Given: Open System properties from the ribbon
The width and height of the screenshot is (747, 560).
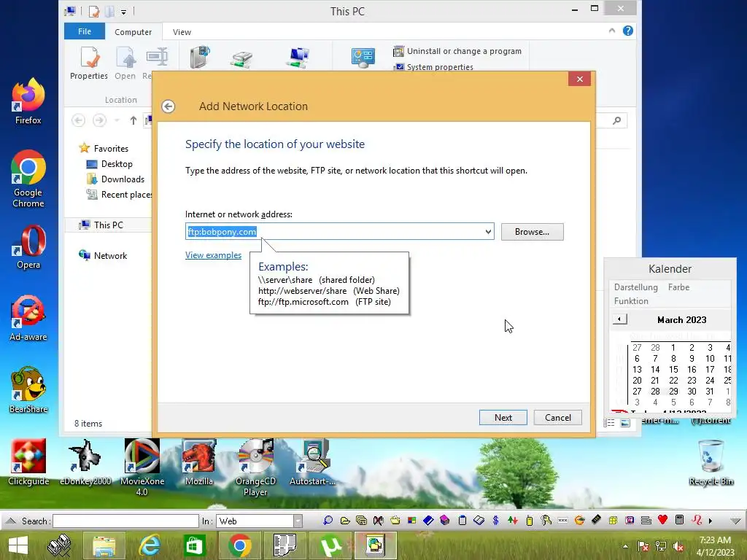Looking at the screenshot, I should (x=433, y=67).
